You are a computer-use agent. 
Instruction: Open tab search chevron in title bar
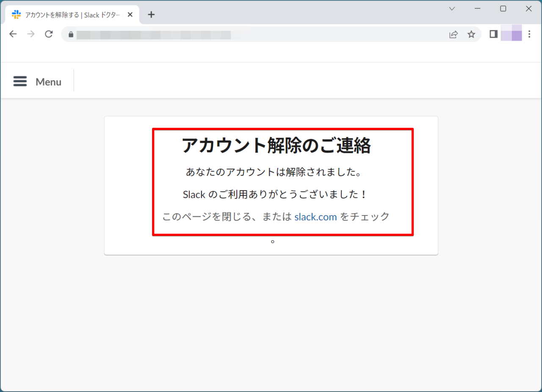[452, 9]
